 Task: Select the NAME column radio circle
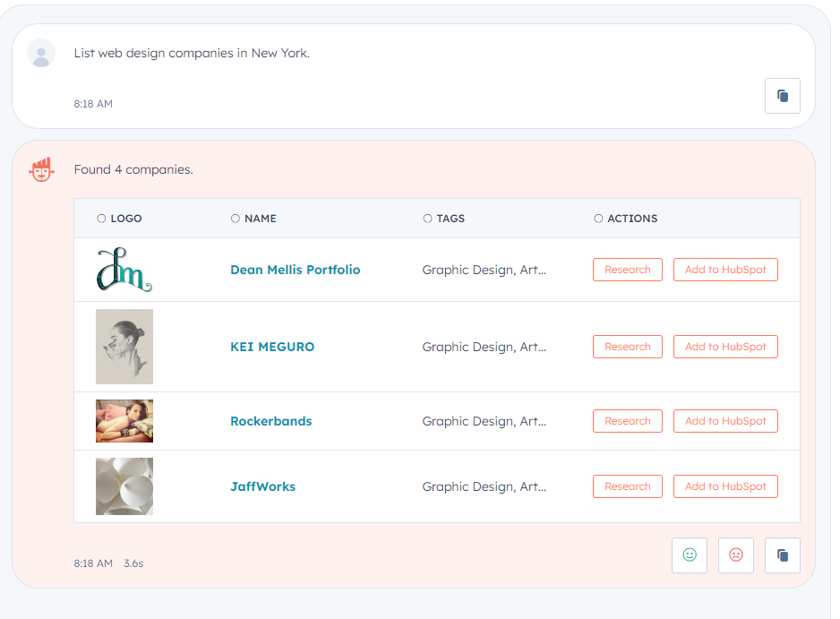click(x=236, y=218)
